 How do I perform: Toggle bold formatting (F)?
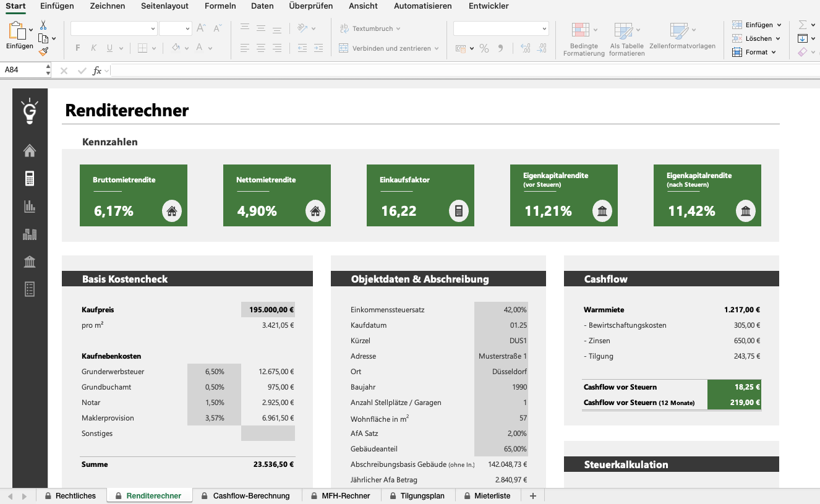[x=78, y=48]
